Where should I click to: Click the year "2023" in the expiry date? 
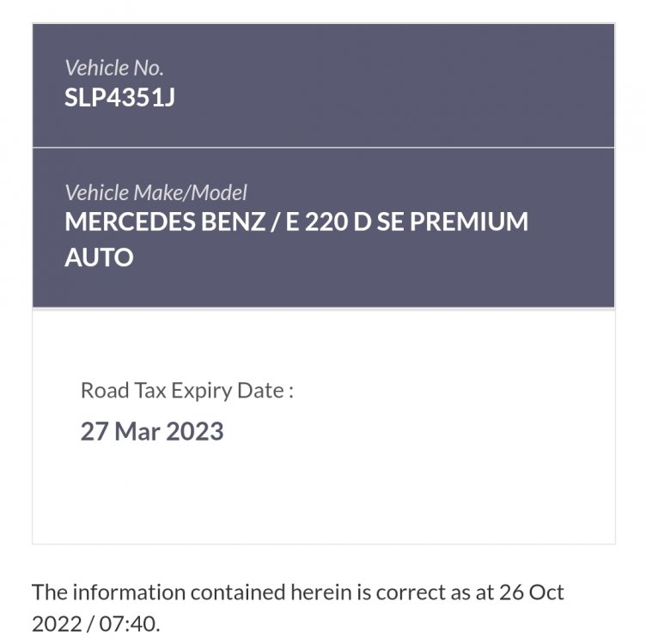[x=197, y=431]
